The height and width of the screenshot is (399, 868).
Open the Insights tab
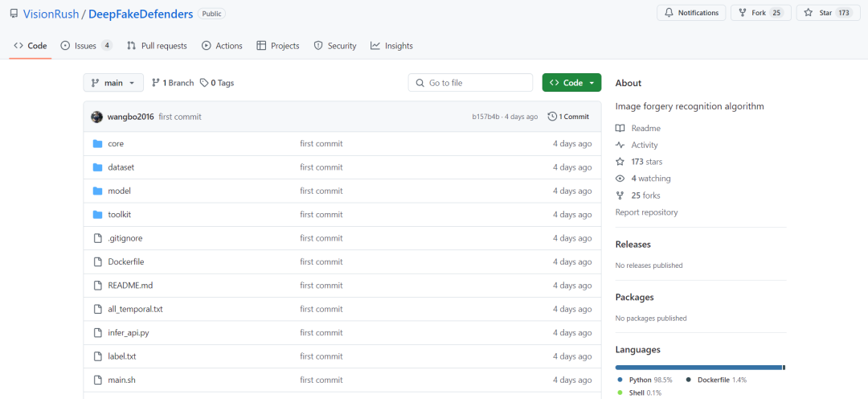392,46
